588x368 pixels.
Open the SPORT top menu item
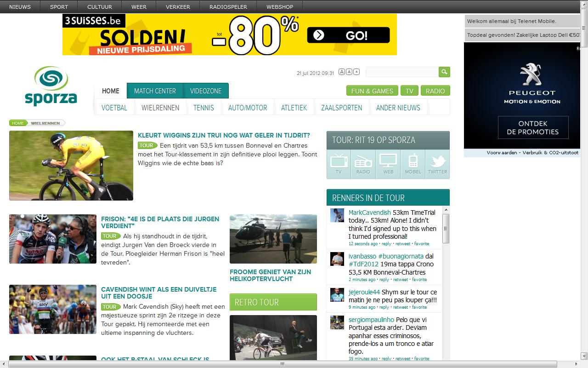(x=59, y=6)
